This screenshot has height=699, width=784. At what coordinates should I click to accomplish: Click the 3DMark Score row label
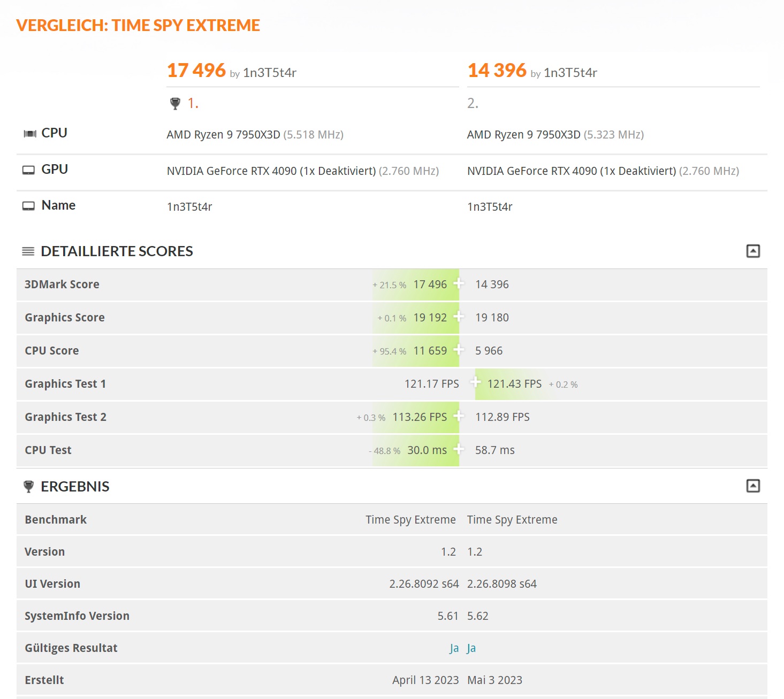coord(62,285)
